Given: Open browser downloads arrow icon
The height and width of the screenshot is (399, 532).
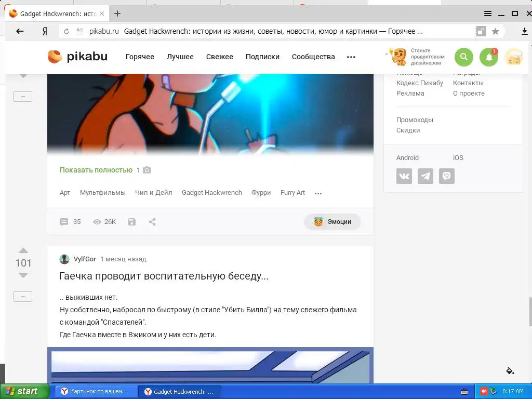Looking at the screenshot, I should point(525,32).
